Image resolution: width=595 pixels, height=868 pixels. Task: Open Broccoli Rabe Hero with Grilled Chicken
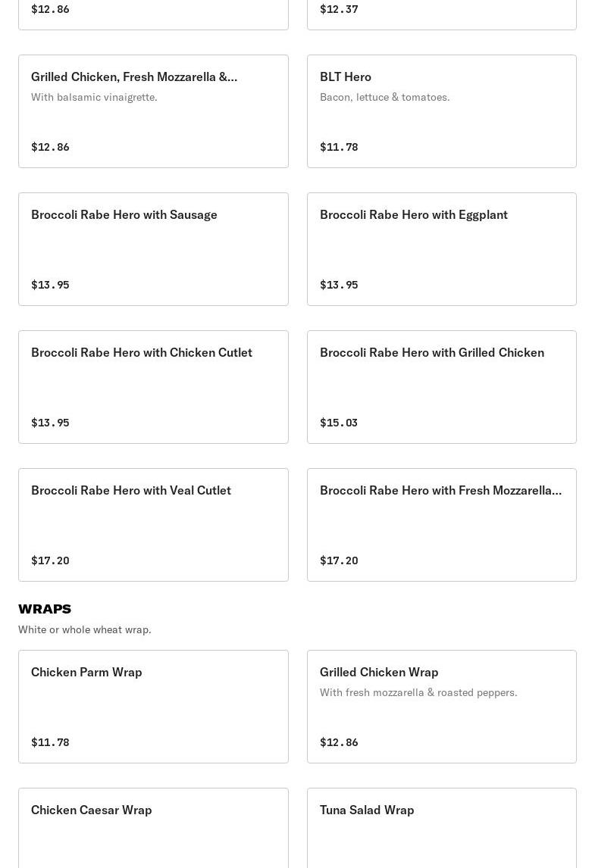pos(441,387)
